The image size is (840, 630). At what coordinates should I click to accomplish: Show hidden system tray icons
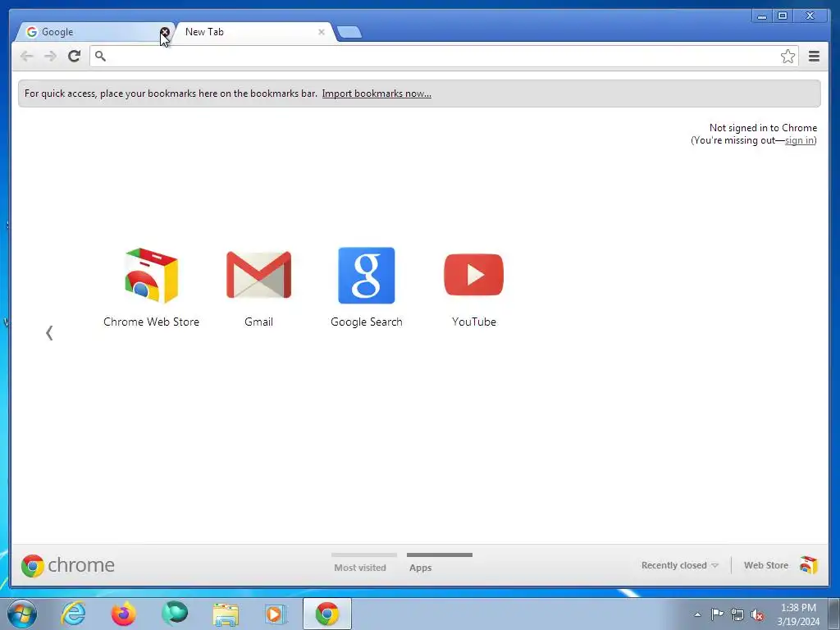[x=697, y=614]
